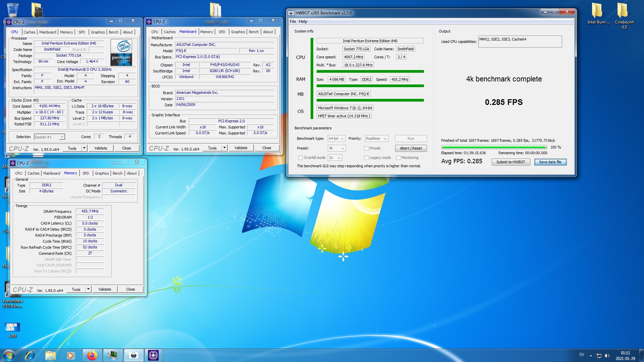Open Bench tab in the CPU-Z Memory window
This screenshot has height=362, width=644.
click(x=117, y=173)
